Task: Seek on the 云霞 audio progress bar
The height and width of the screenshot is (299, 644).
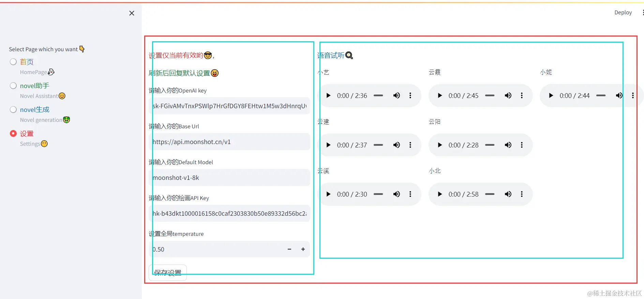Action: coord(490,96)
